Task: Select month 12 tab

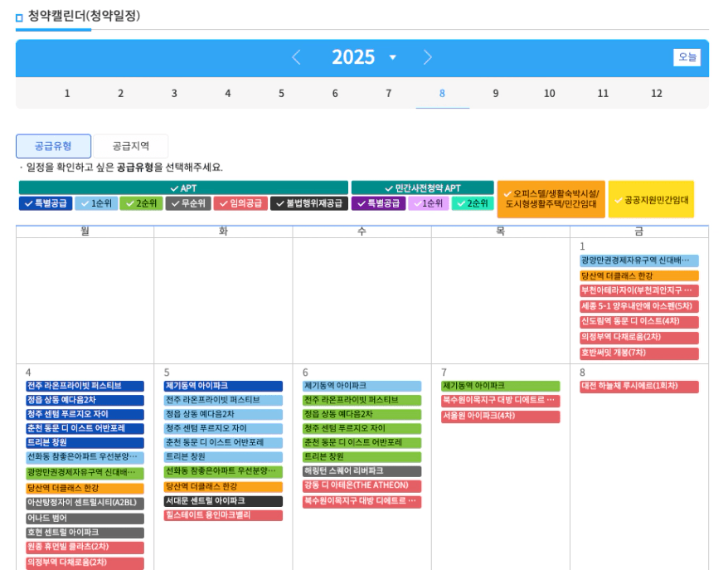Action: pos(657,94)
